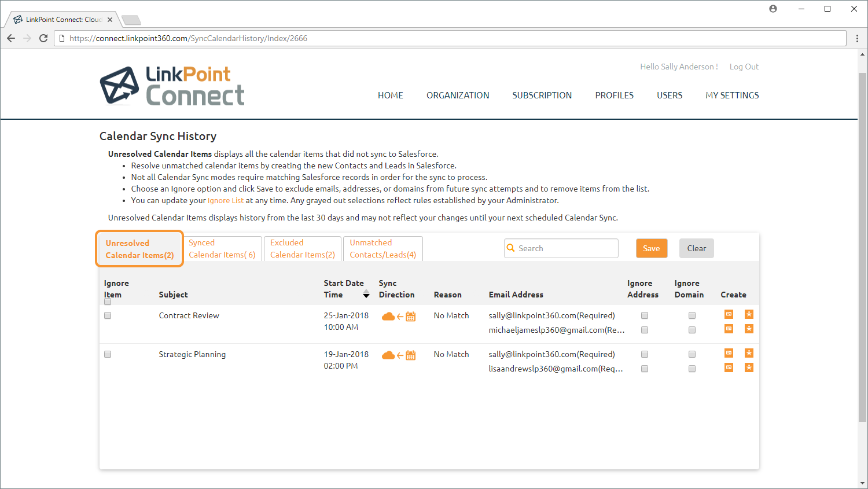868x489 pixels.
Task: Check Ignore Address for michaeljameslp360@gmail.com
Action: (x=645, y=330)
